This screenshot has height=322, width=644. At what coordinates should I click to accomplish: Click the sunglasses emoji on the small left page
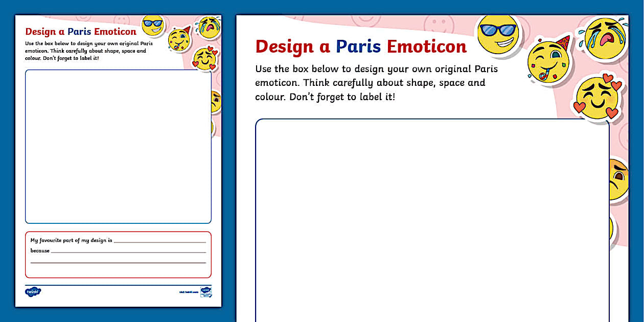[152, 25]
